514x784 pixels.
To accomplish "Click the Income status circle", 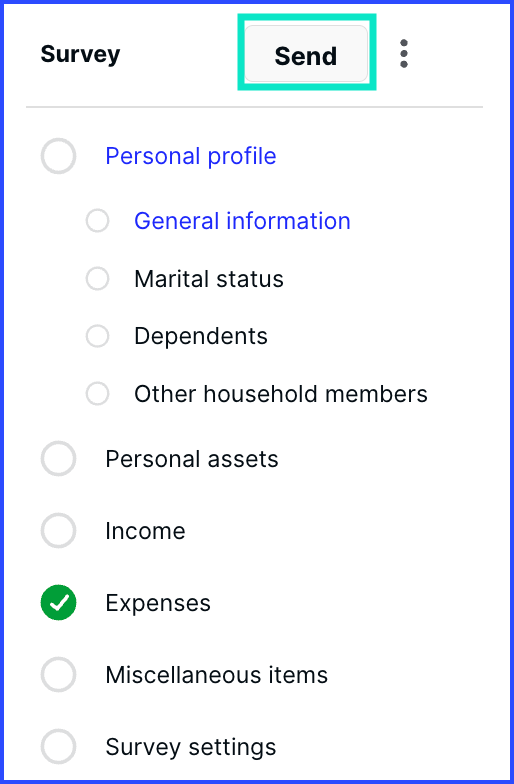I will click(58, 530).
